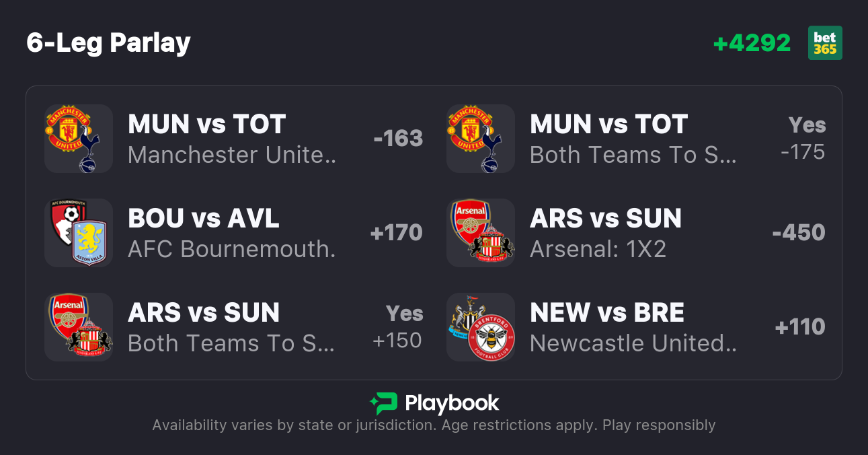Screen dimensions: 868x455
Task: Open the BOU vs AVL match title
Action: [203, 218]
